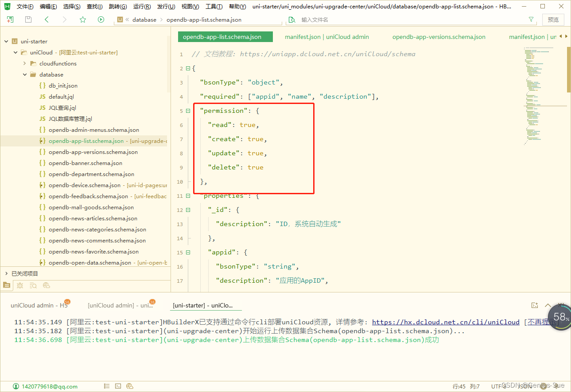The image size is (571, 392).
Task: Switch to opendb-app-versions.schema.json tab
Action: click(x=439, y=37)
